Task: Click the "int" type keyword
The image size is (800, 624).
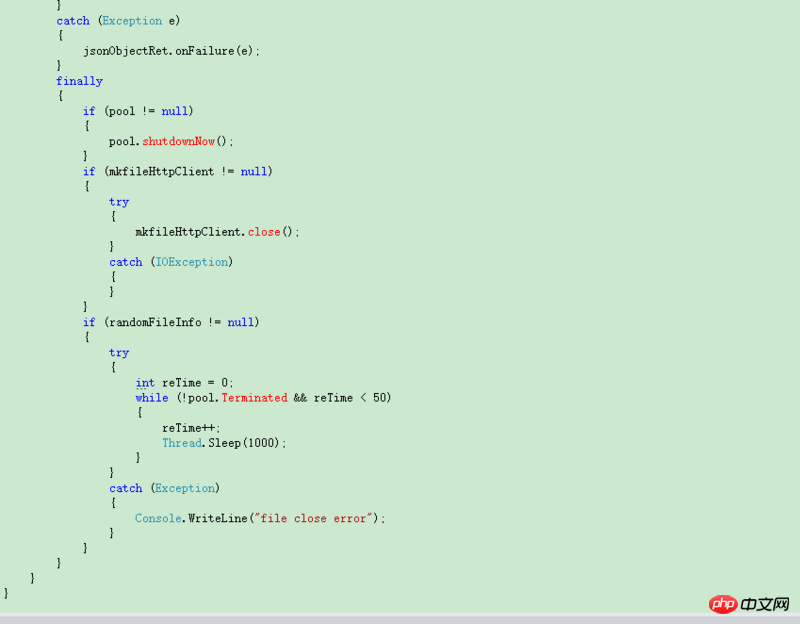Action: coord(145,383)
